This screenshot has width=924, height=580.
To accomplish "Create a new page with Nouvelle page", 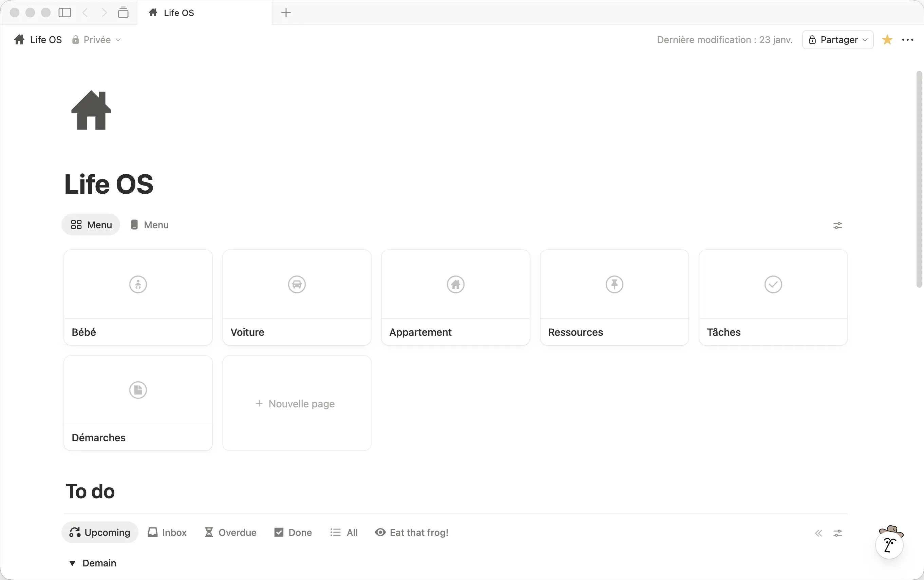I will click(296, 404).
